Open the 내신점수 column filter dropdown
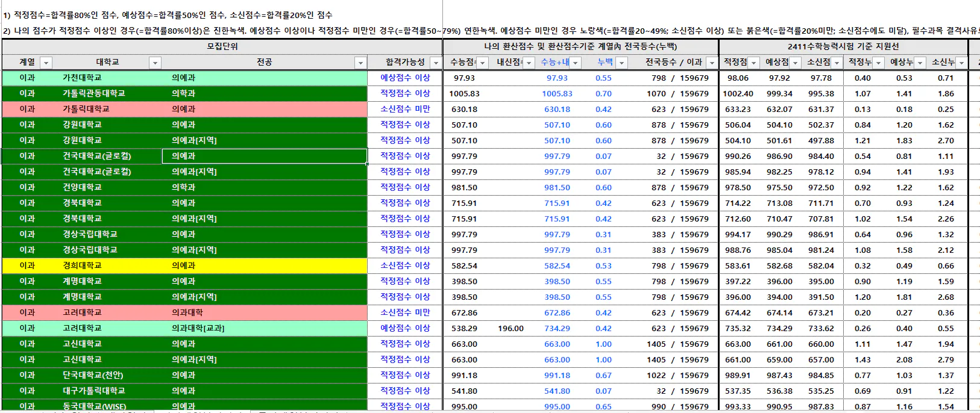 [529, 63]
